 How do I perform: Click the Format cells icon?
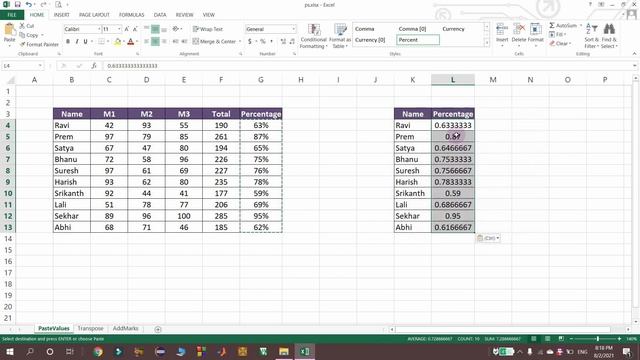(x=536, y=30)
